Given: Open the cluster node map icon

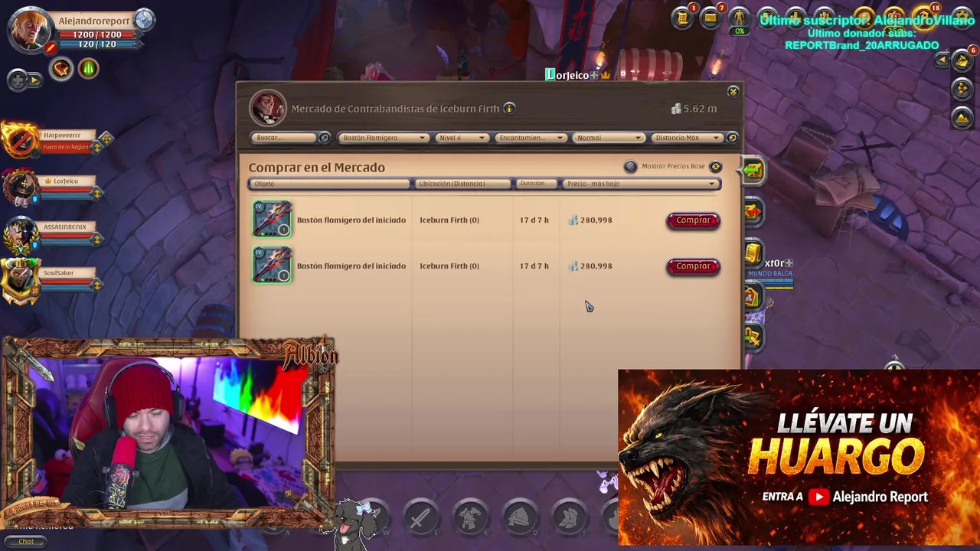Looking at the screenshot, I should (x=962, y=89).
